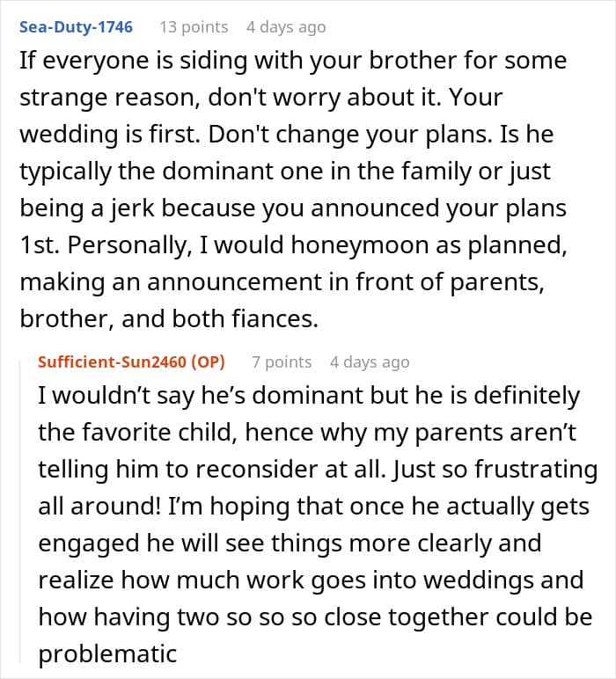The width and height of the screenshot is (616, 679).
Task: Click the line starting "making an announcement"
Action: click(x=282, y=282)
